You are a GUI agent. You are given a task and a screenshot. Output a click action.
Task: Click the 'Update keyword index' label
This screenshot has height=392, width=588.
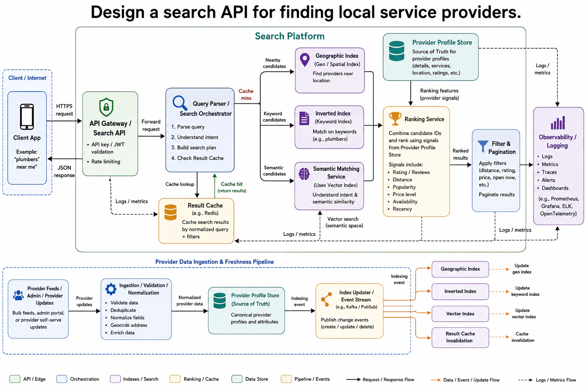[525, 291]
